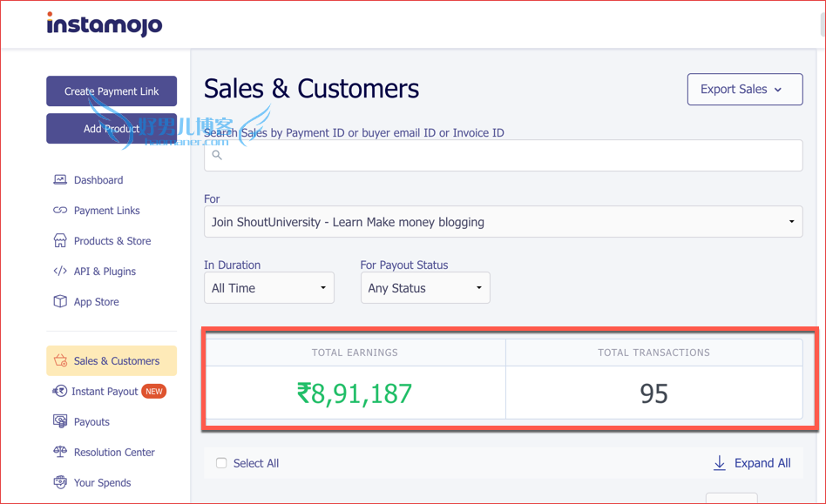Click the magnifier icon in search box
Image resolution: width=826 pixels, height=504 pixels.
point(217,155)
